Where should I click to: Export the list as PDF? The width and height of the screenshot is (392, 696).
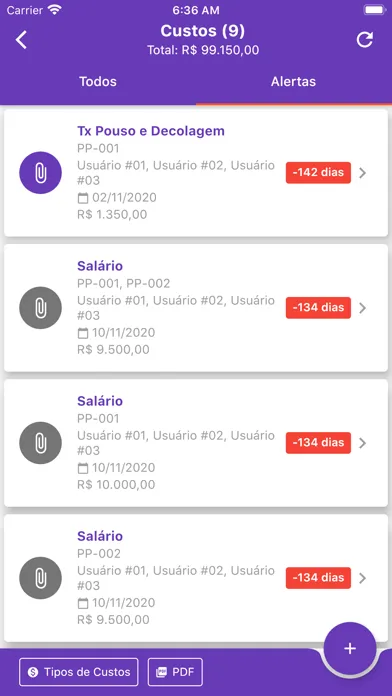175,672
